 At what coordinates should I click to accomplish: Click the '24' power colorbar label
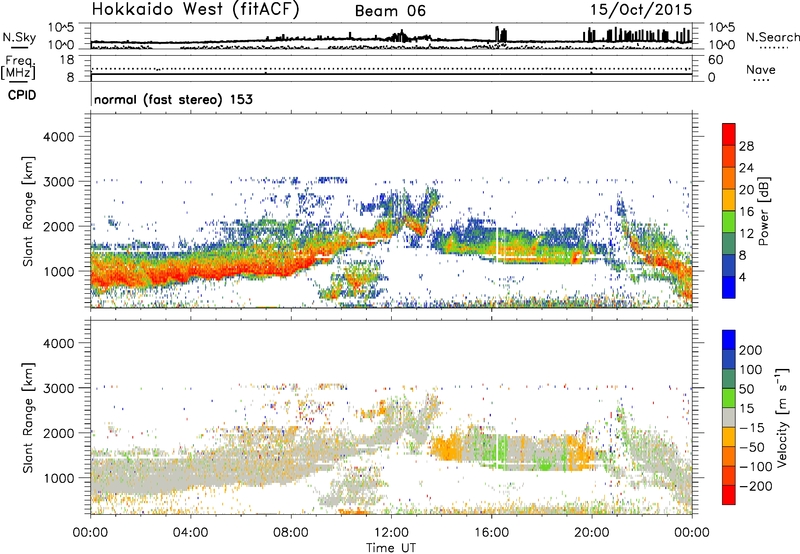(x=746, y=168)
